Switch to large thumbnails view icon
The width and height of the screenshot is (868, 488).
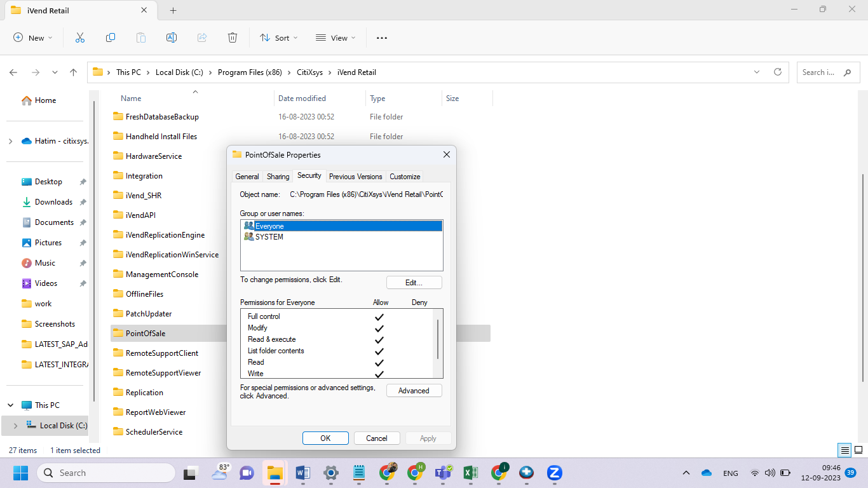(x=858, y=451)
